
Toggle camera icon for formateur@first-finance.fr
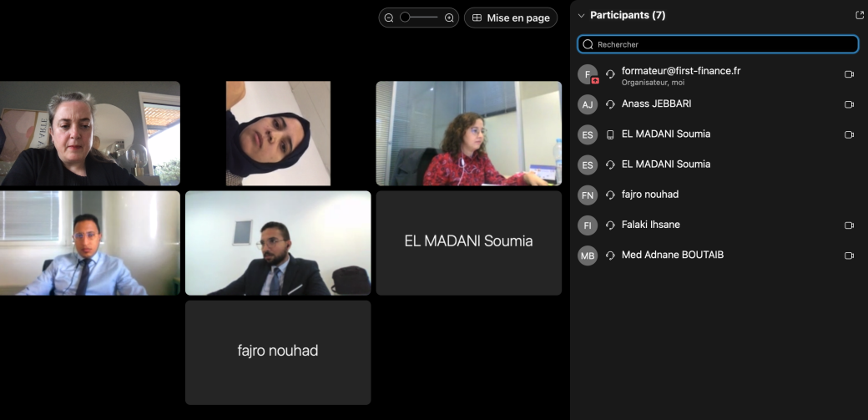coord(849,74)
